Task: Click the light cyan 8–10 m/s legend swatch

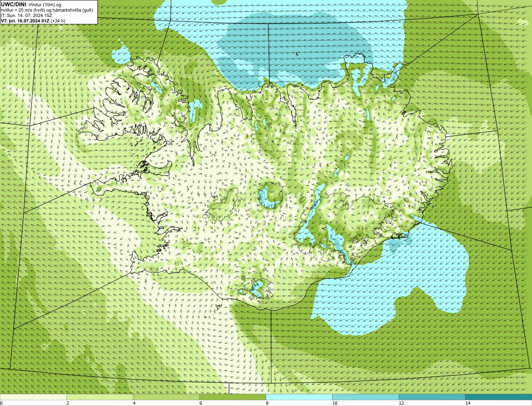Action: point(299,397)
